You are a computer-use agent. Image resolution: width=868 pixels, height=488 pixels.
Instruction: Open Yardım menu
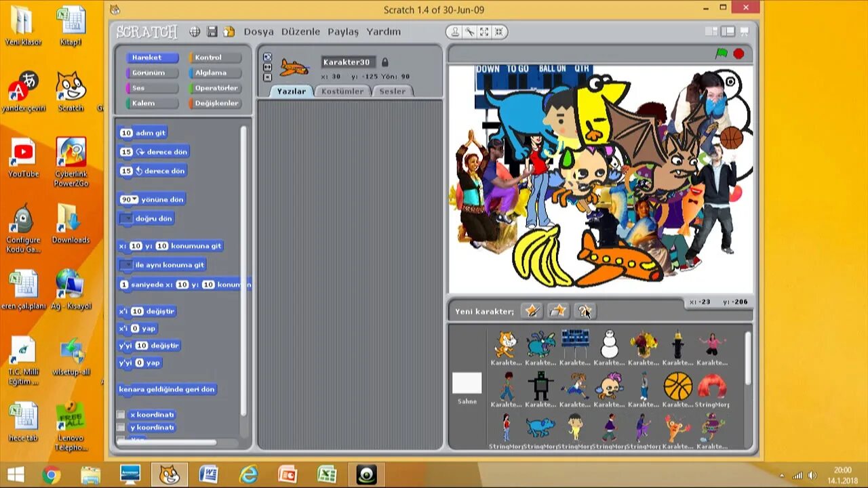pos(384,32)
